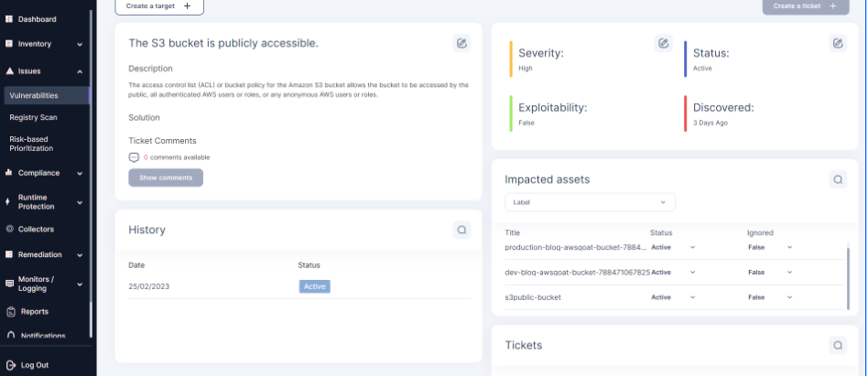Open the Label dropdown in Impacted assets
This screenshot has width=868, height=376.
coord(590,202)
